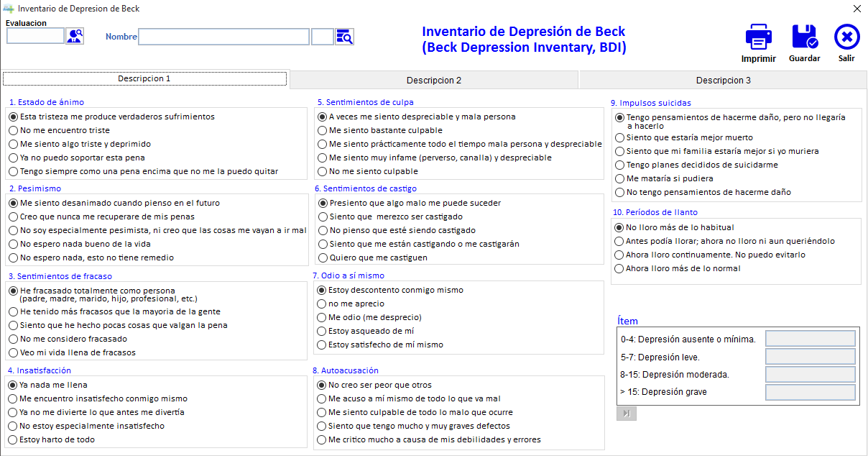The image size is (868, 456).
Task: Select 'Quiero que me castiguen'
Action: 372,257
